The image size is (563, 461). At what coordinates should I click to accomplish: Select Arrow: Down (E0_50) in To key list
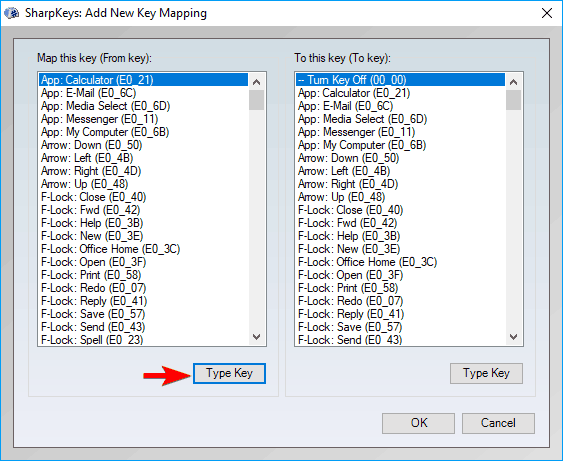[400, 158]
